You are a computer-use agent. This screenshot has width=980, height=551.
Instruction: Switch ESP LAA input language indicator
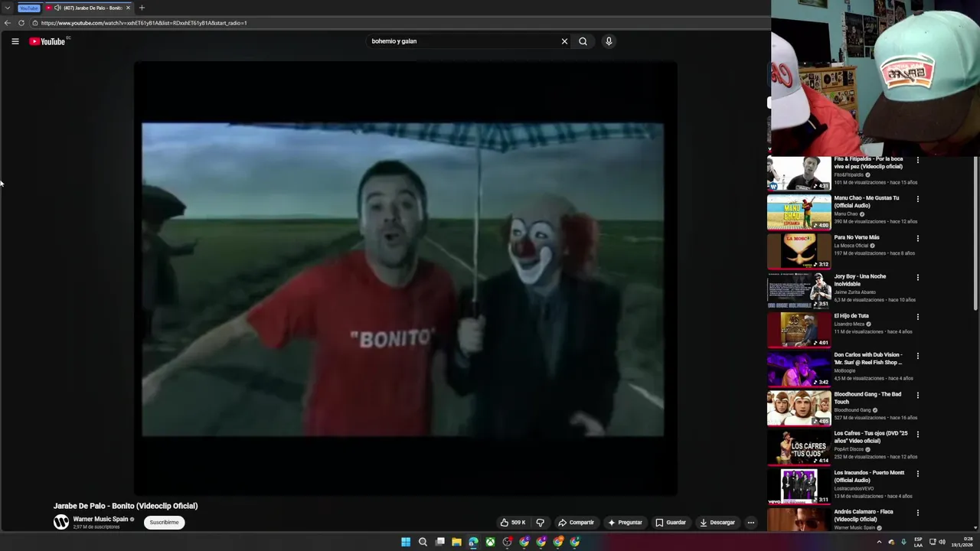coord(919,542)
